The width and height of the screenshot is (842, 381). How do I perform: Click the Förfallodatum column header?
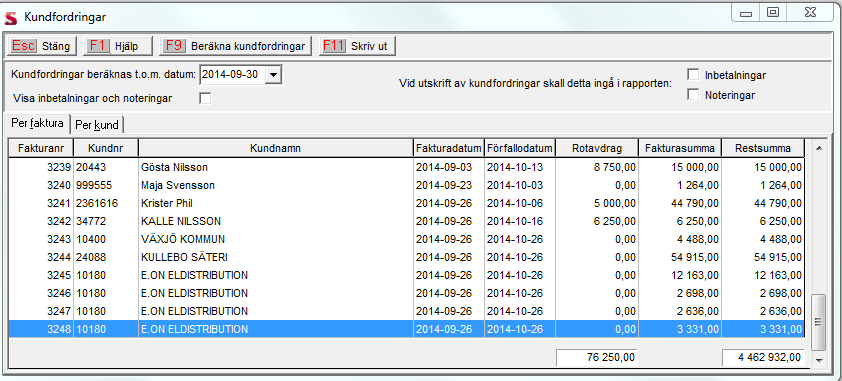click(x=519, y=148)
